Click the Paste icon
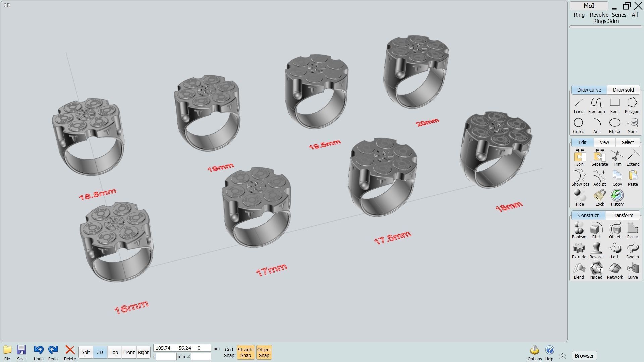Viewport: 644px width, 362px height. [x=633, y=178]
